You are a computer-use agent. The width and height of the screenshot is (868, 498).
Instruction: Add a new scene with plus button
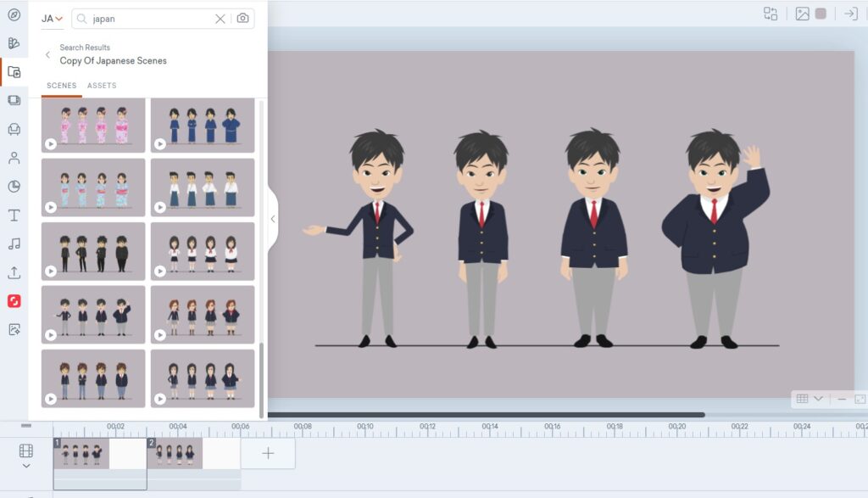(x=268, y=453)
